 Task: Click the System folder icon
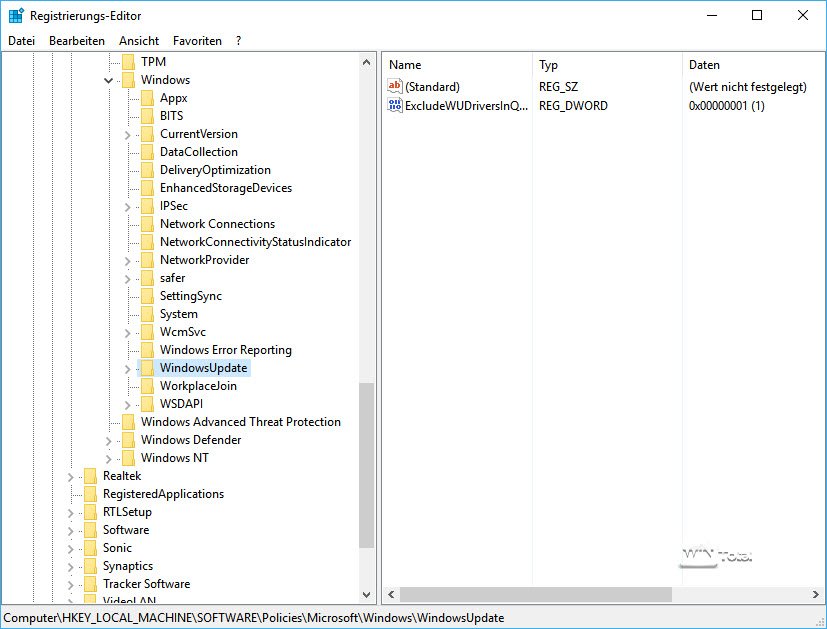click(147, 314)
